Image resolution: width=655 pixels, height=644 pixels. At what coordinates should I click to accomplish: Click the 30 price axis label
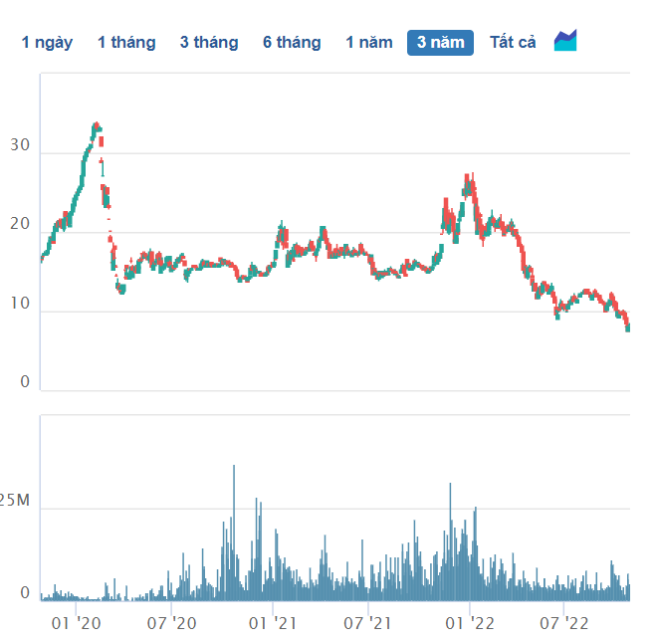pyautogui.click(x=20, y=147)
